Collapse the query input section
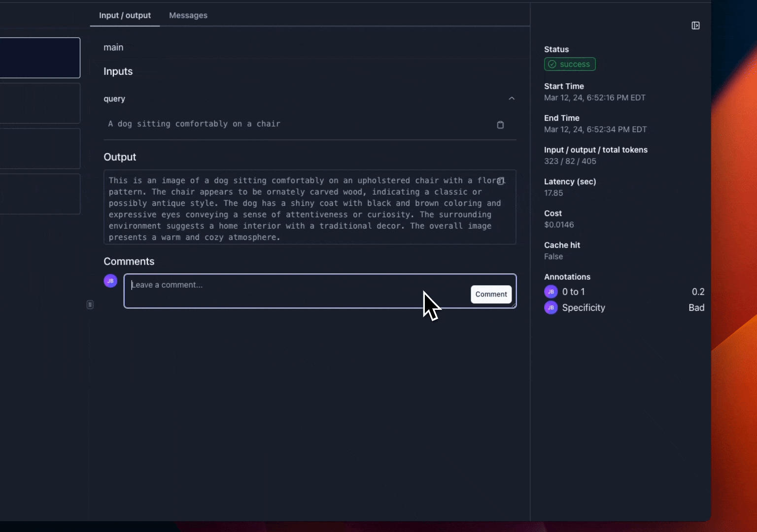The height and width of the screenshot is (532, 757). coord(512,98)
